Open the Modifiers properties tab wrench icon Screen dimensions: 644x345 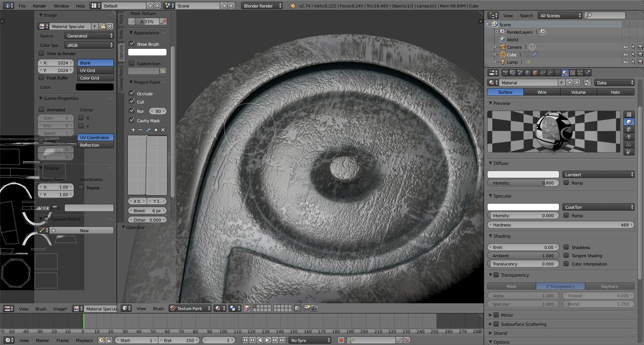pyautogui.click(x=550, y=73)
